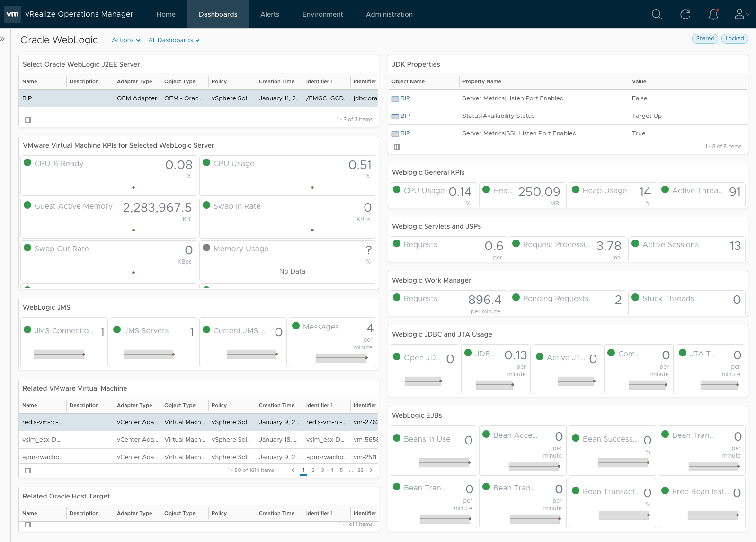Click green status dot of JMS Servers
Screen dimensions: 756x542
[x=117, y=329]
